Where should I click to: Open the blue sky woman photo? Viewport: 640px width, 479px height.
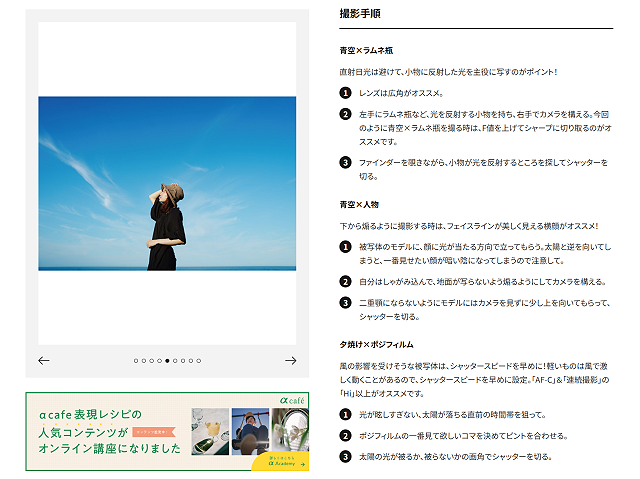(167, 183)
